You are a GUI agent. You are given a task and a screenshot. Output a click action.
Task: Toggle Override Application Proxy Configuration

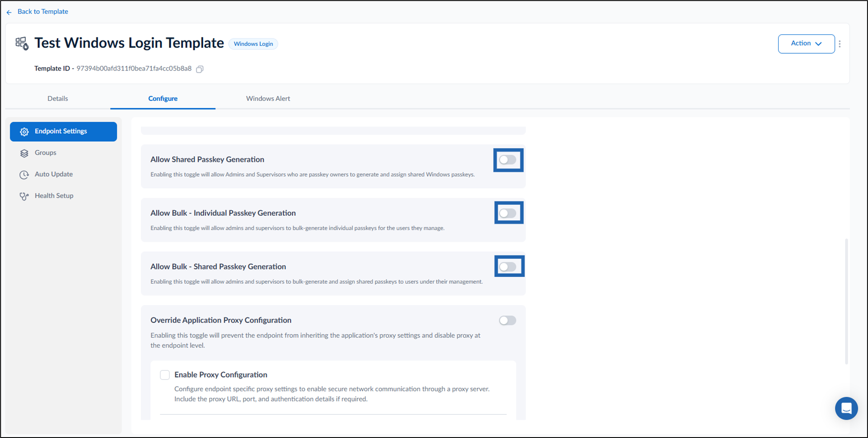[508, 321]
